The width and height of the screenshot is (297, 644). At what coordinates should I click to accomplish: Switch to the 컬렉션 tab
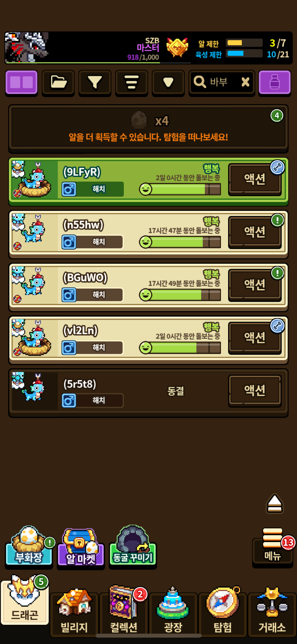(124, 611)
